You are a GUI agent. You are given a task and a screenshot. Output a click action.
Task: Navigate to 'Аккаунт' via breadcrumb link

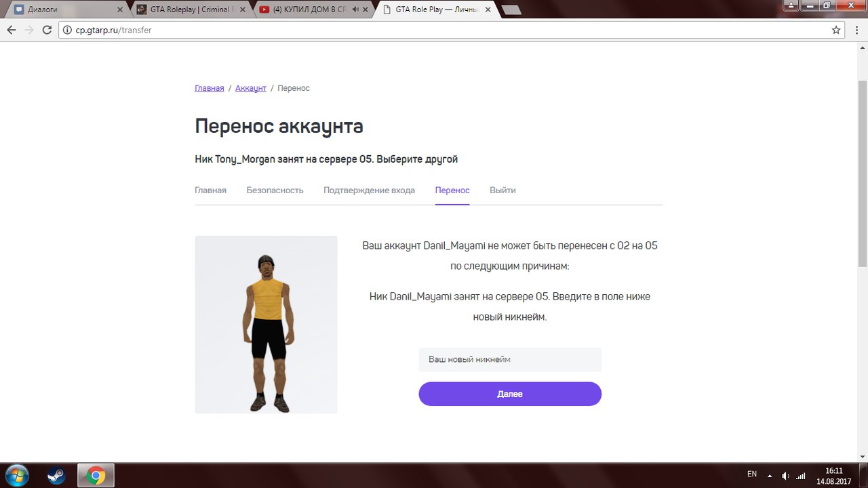click(x=251, y=87)
